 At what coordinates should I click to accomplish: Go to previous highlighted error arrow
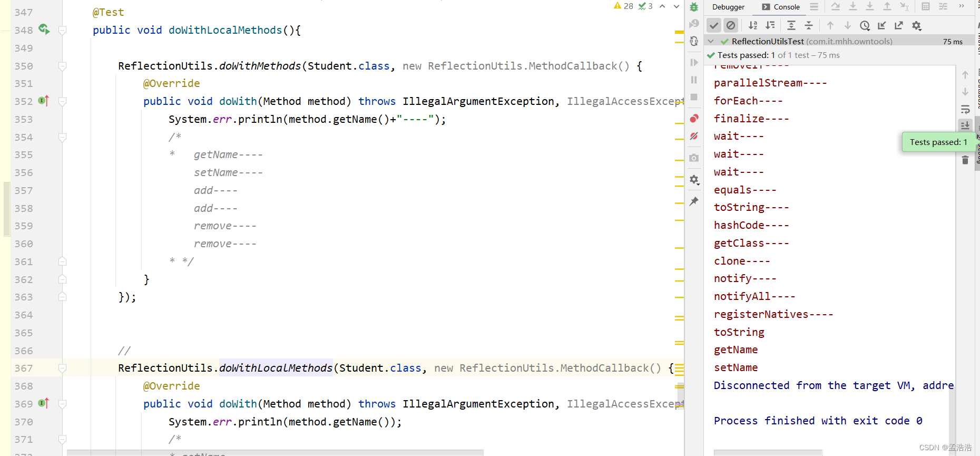point(662,6)
